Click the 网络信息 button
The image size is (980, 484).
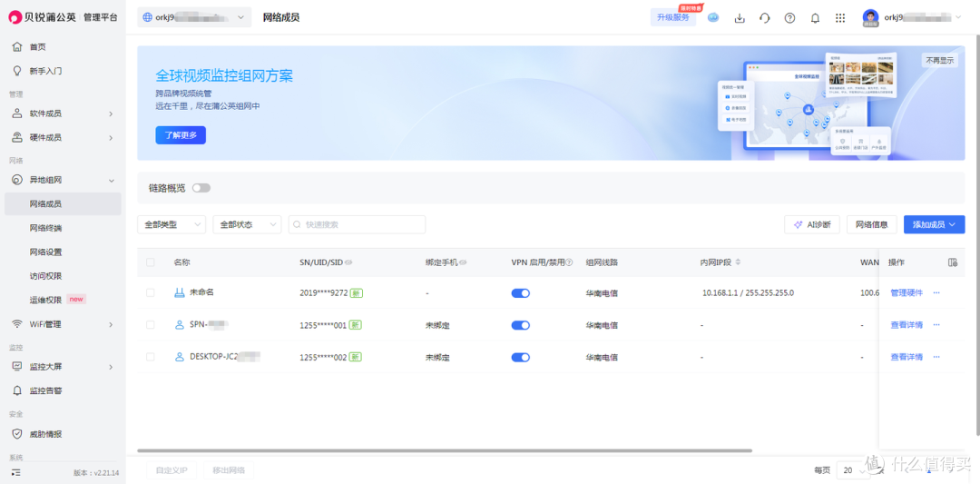pyautogui.click(x=872, y=224)
